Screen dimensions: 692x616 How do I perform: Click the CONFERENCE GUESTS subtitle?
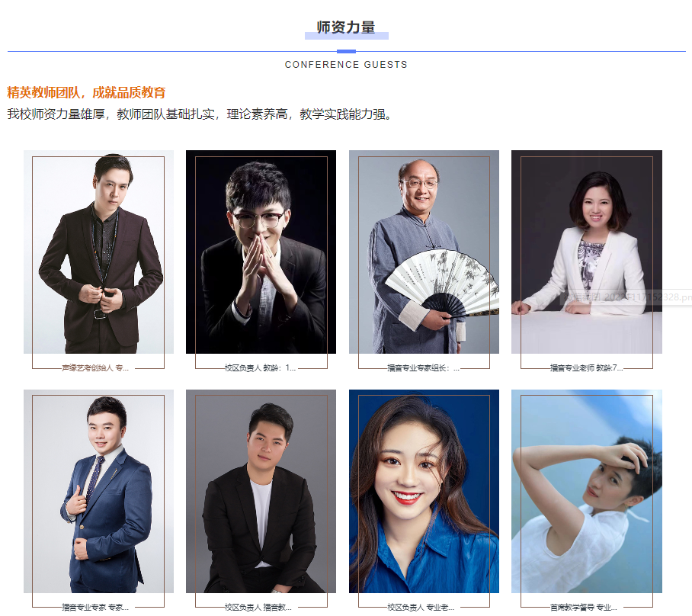(x=346, y=65)
